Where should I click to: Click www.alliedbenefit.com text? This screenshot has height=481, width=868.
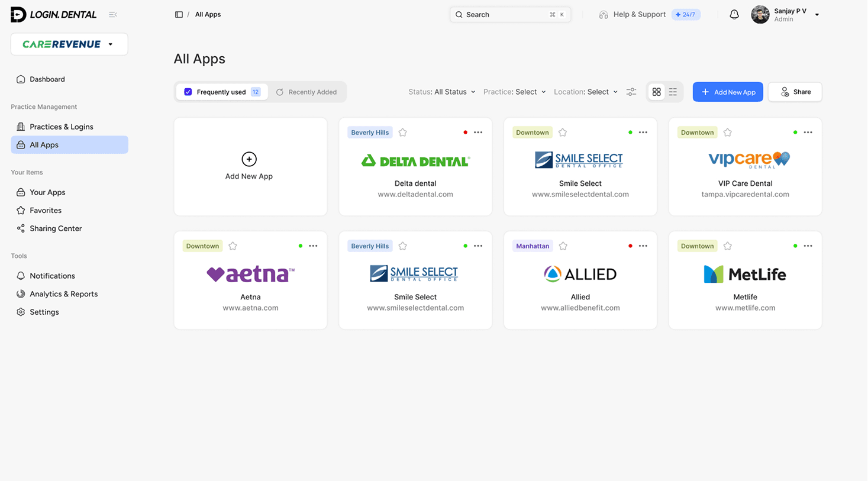[580, 308]
